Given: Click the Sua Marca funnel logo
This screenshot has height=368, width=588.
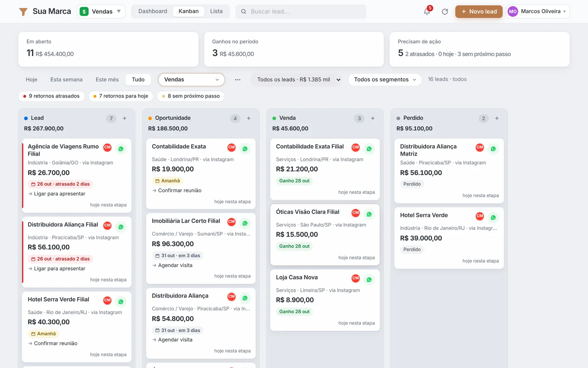Looking at the screenshot, I should [23, 12].
